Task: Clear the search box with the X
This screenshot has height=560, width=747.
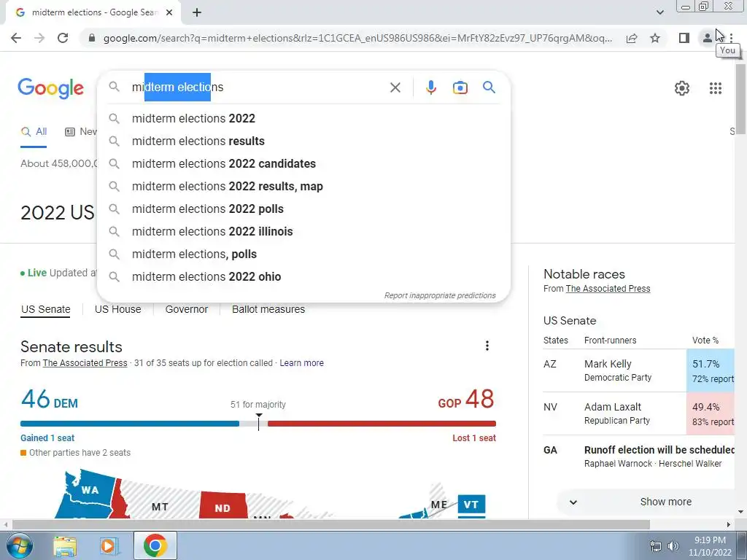Action: pos(395,87)
